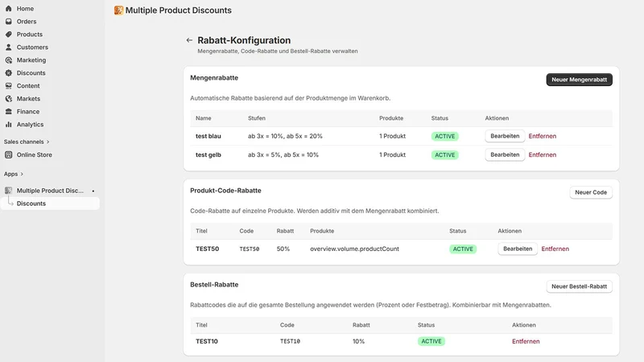The image size is (644, 362).
Task: Remove test gelb via Entfernen
Action: (542, 154)
